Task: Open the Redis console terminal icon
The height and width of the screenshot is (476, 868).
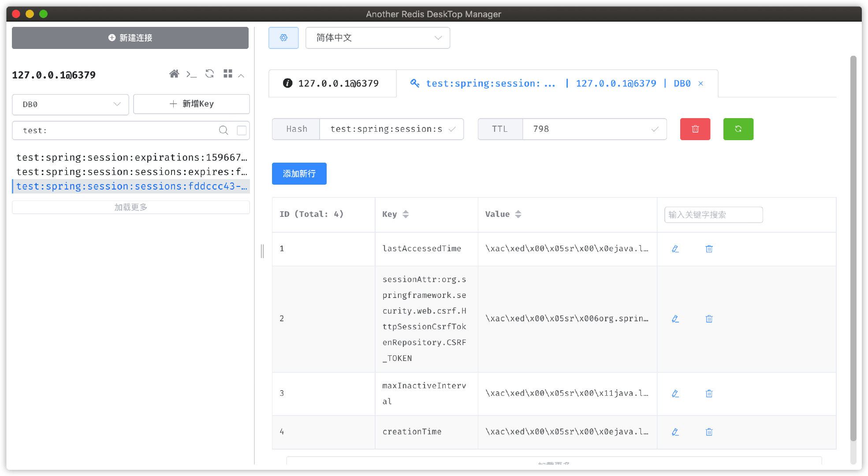Action: coord(191,74)
